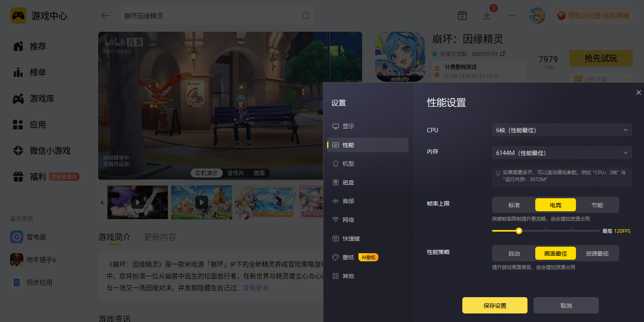The height and width of the screenshot is (322, 644).
Task: Open the user avatar profile
Action: click(537, 15)
